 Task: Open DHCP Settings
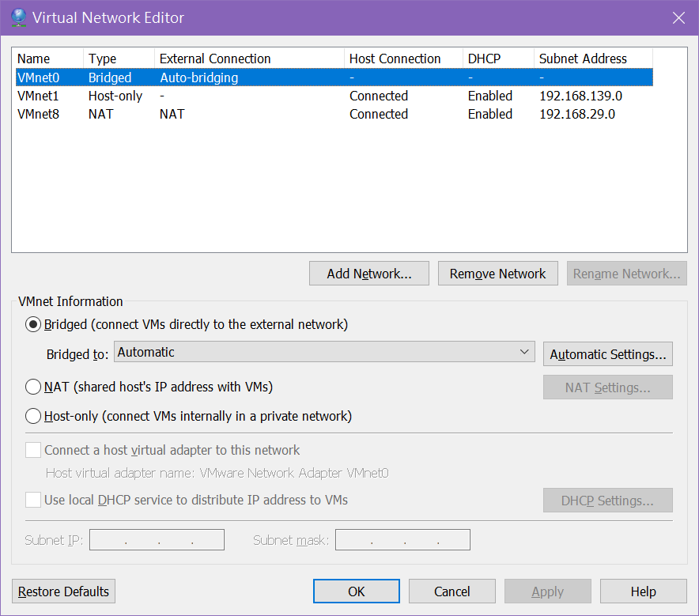coord(607,500)
